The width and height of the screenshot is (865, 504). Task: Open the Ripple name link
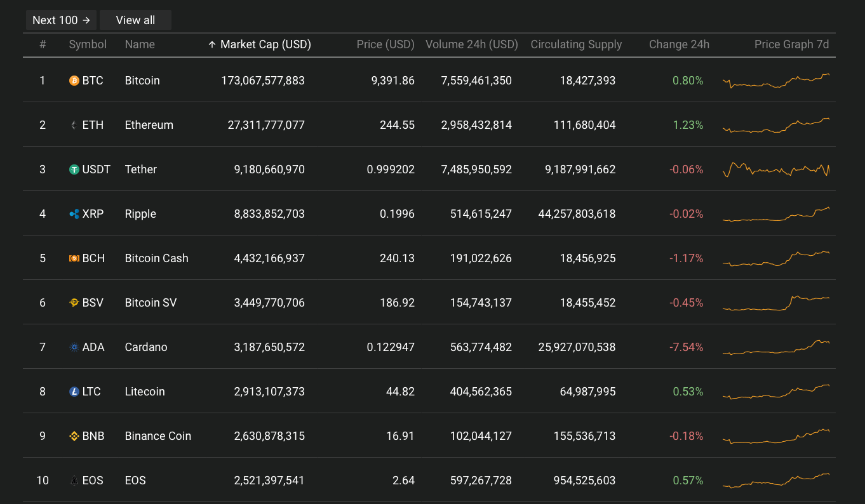(x=140, y=214)
